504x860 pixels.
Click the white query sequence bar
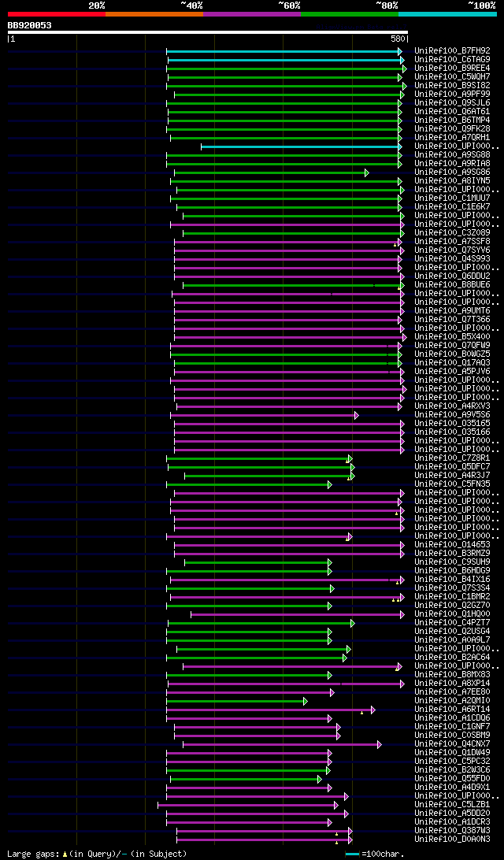tap(208, 32)
